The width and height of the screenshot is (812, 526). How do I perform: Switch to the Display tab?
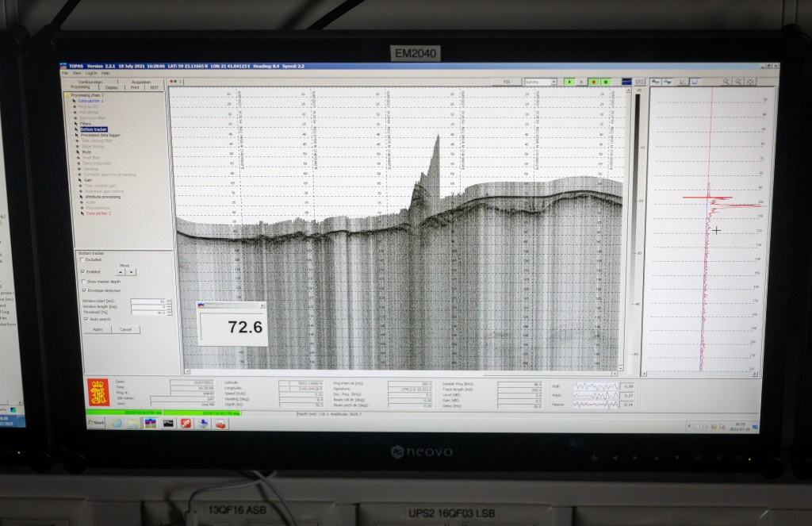click(x=112, y=87)
